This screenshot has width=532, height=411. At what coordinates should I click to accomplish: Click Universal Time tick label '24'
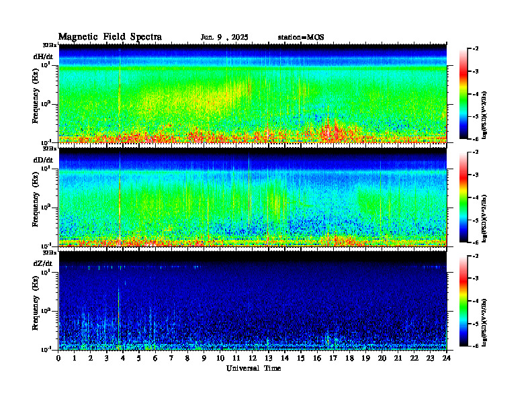pyautogui.click(x=446, y=358)
